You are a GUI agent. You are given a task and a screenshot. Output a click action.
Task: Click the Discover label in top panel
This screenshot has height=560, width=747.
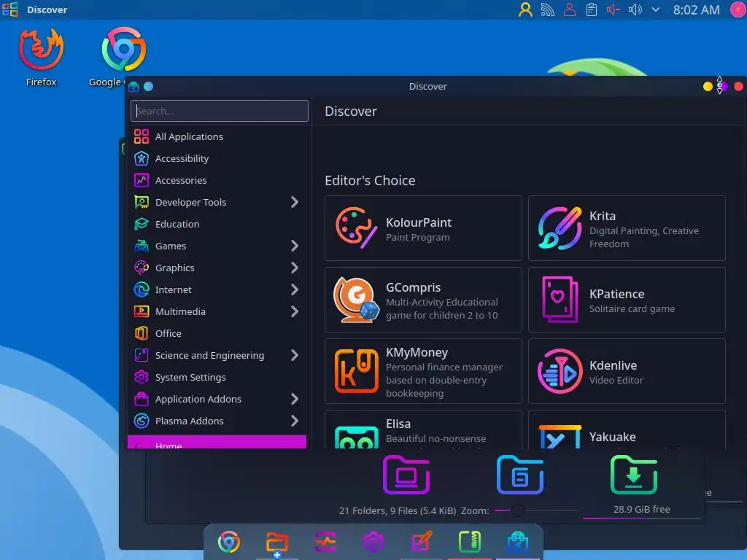pyautogui.click(x=47, y=9)
